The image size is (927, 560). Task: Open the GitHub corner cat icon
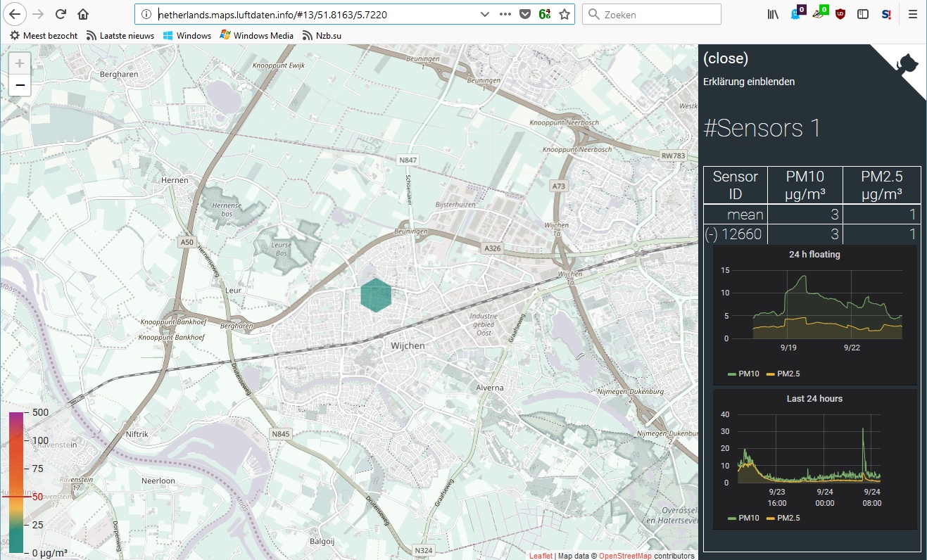pos(906,64)
